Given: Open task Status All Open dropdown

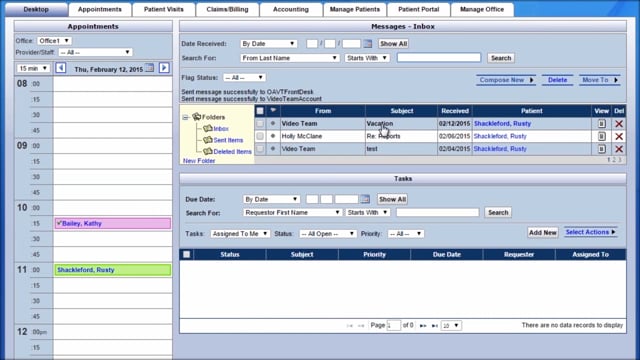Looking at the screenshot, I should 328,233.
